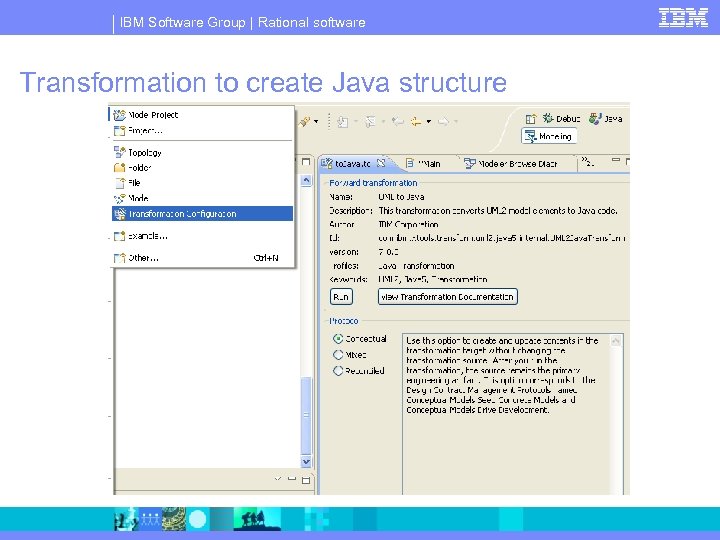Open view menu chevron at bottom of left pane
Image resolution: width=720 pixels, height=540 pixels.
point(277,478)
